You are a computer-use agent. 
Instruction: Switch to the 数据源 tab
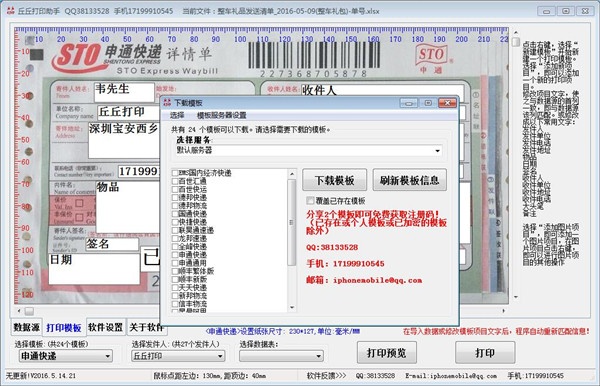[x=26, y=327]
